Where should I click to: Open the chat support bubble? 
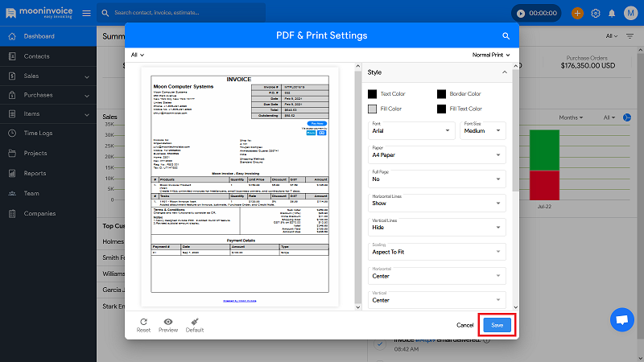click(621, 319)
